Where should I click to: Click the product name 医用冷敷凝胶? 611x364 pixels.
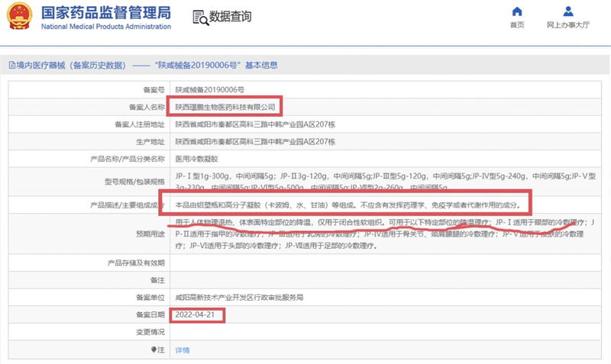[197, 159]
